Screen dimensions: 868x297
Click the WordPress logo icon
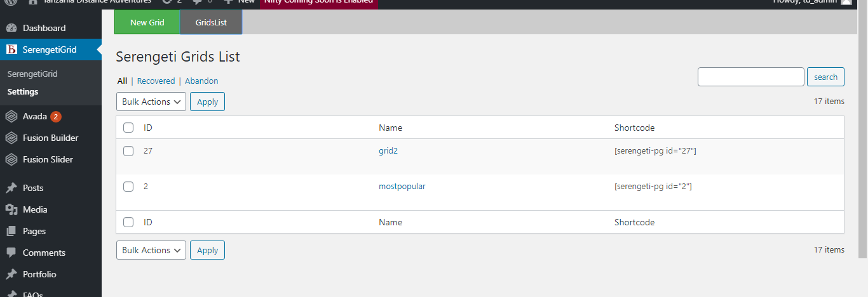(x=10, y=2)
